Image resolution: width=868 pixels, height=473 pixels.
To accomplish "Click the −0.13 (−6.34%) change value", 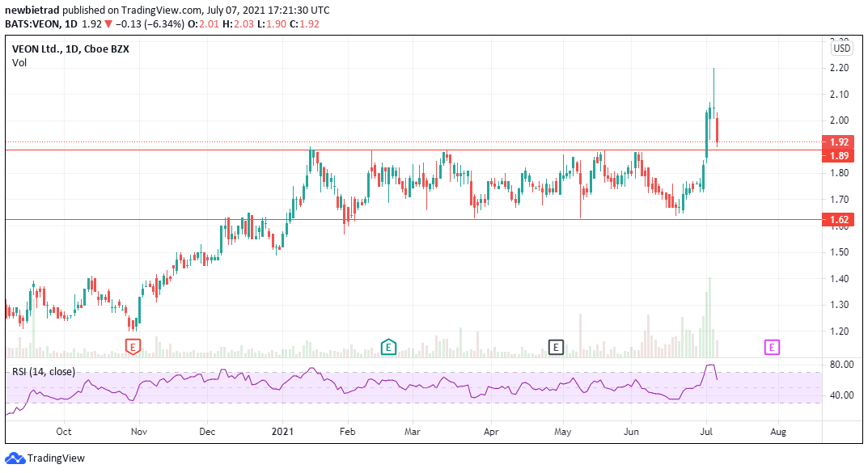I will tap(150, 23).
